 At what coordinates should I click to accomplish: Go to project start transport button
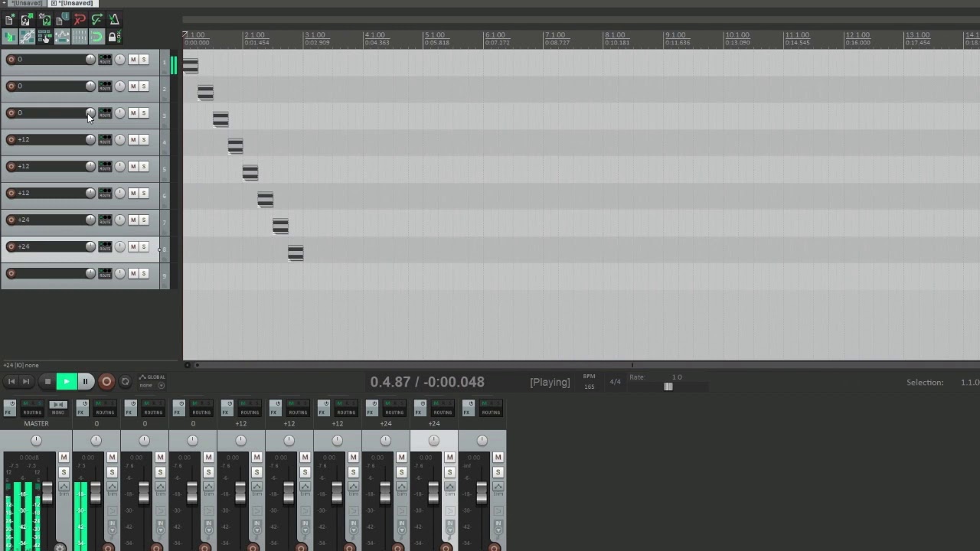(x=11, y=381)
